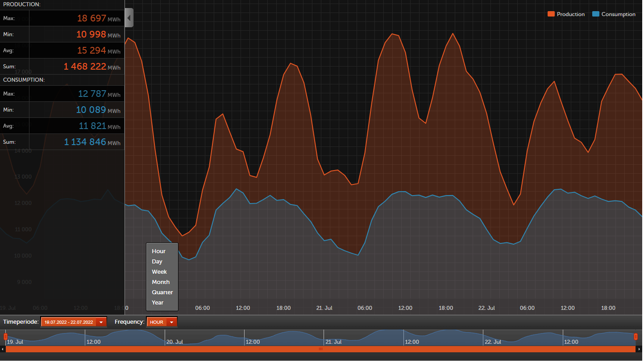Select Hour from frequency list
This screenshot has width=644, height=363.
[158, 251]
